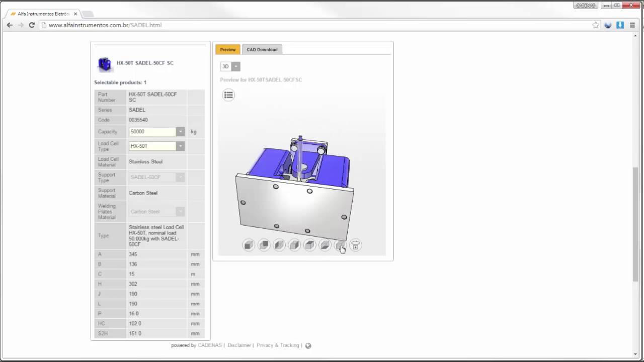Select the Alfa Instrumentos browser tab

(x=43, y=14)
